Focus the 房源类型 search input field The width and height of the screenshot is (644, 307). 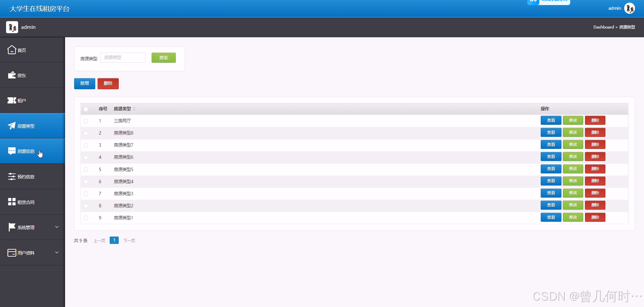point(123,58)
